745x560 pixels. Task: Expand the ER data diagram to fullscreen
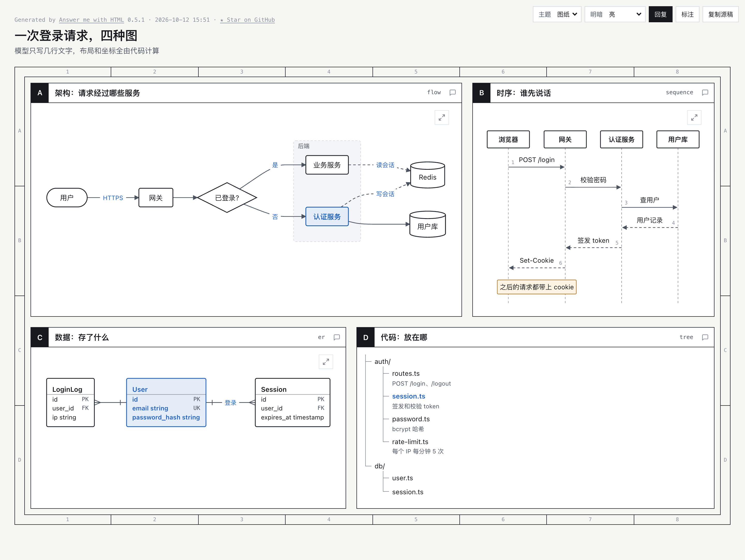coord(326,362)
